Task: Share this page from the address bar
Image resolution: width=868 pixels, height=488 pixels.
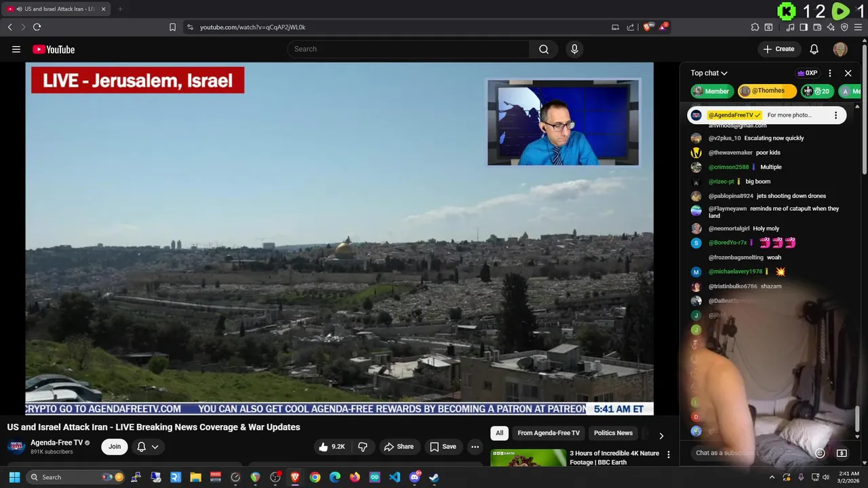Action: point(631,27)
